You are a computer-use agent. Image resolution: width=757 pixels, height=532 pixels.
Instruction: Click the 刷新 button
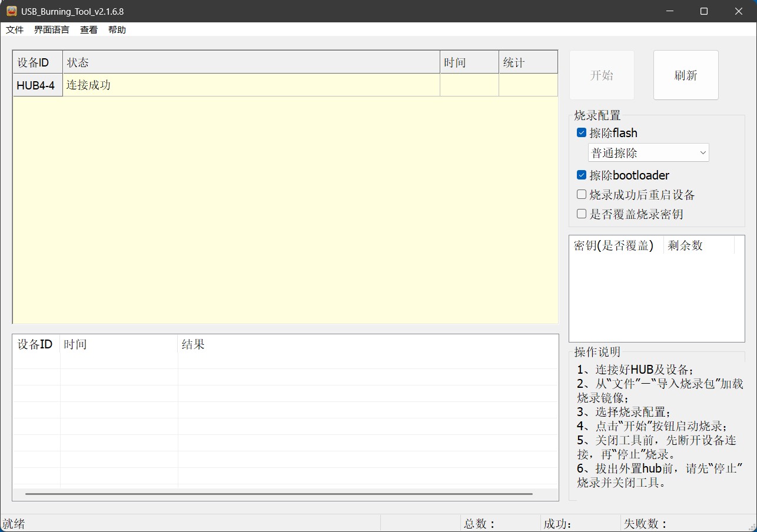point(686,75)
